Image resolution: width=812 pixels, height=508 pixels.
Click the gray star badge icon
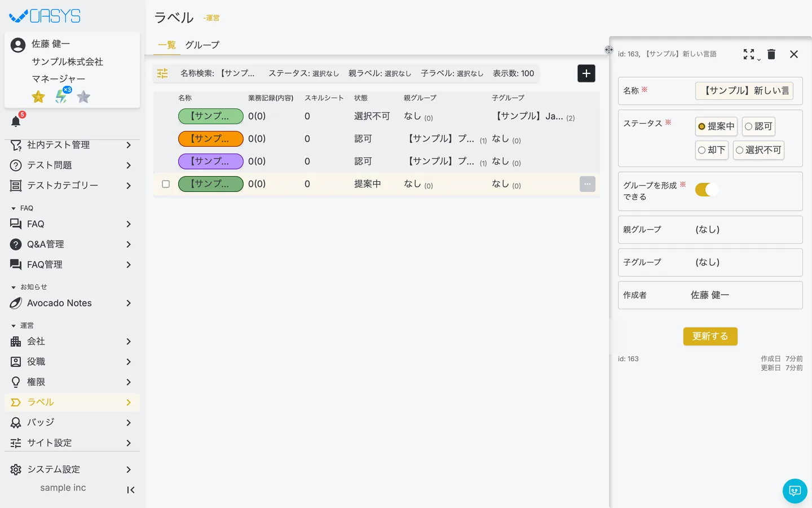tap(83, 97)
